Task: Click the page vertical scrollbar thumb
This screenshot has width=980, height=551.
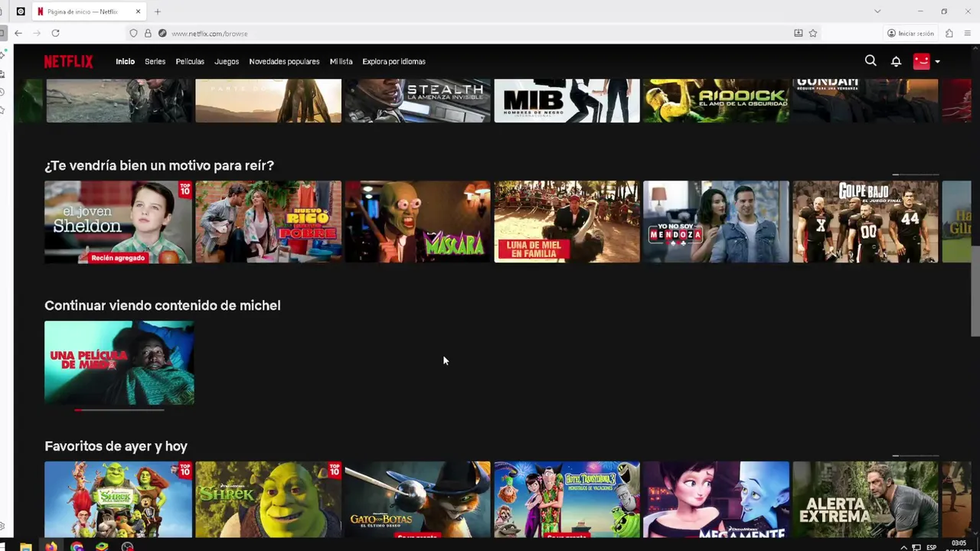Action: (975, 291)
